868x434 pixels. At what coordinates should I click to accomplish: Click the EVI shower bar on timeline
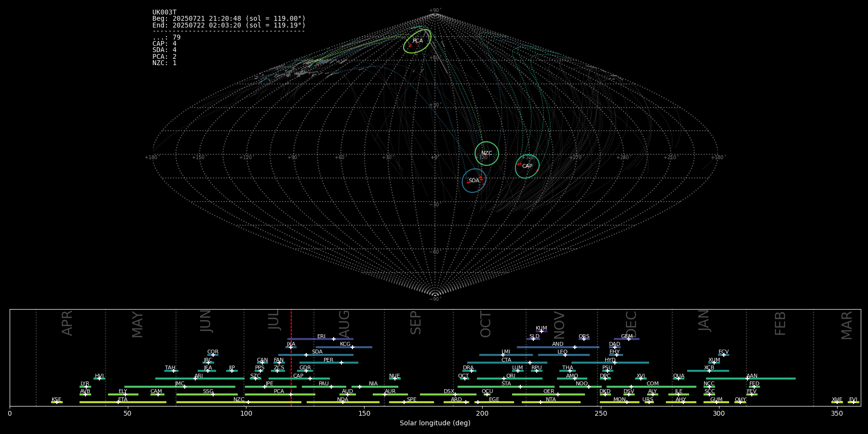point(853,402)
